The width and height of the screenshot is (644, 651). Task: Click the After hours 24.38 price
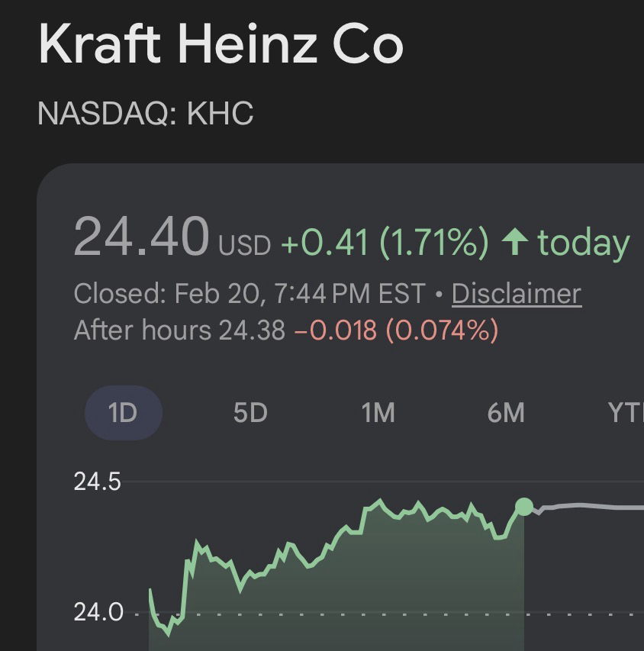click(x=179, y=330)
